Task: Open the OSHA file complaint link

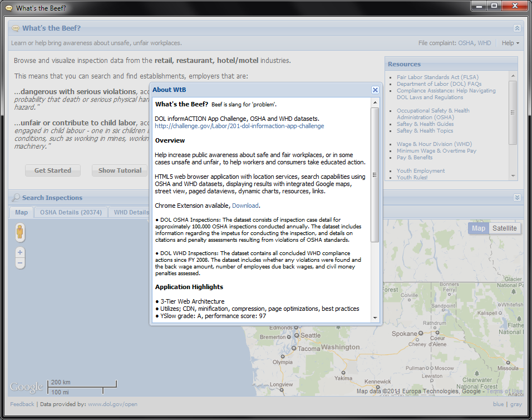Action: coord(466,43)
